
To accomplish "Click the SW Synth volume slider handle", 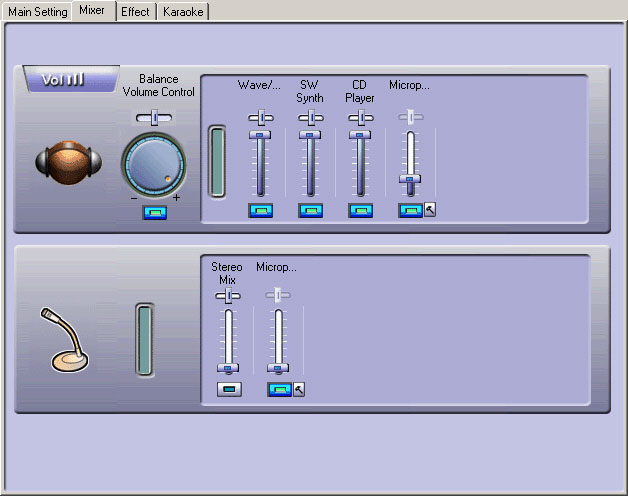I will coord(310,135).
